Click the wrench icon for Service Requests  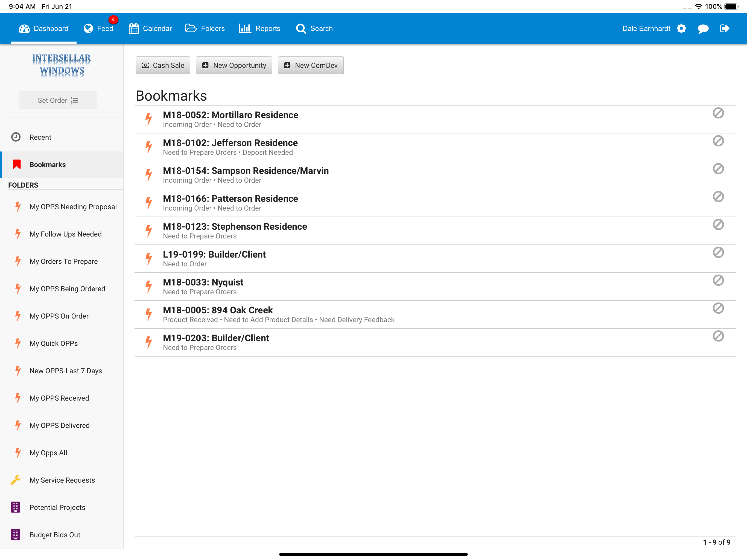[16, 480]
